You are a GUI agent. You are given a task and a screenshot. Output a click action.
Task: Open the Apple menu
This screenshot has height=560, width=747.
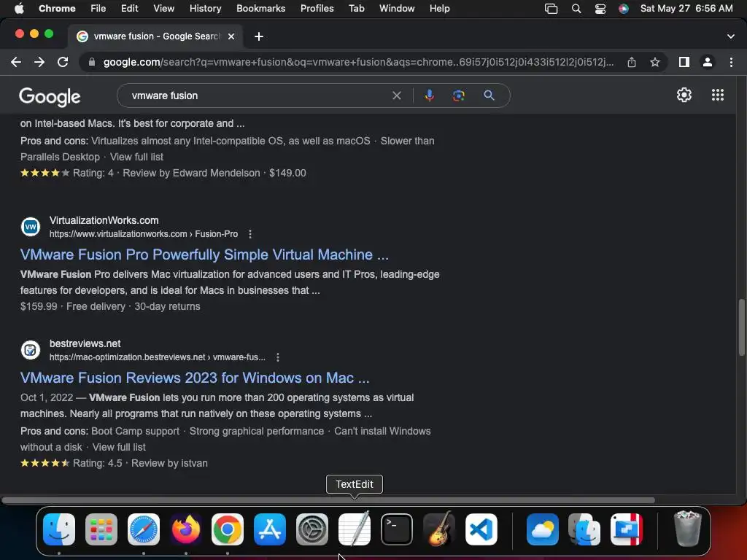tap(19, 9)
